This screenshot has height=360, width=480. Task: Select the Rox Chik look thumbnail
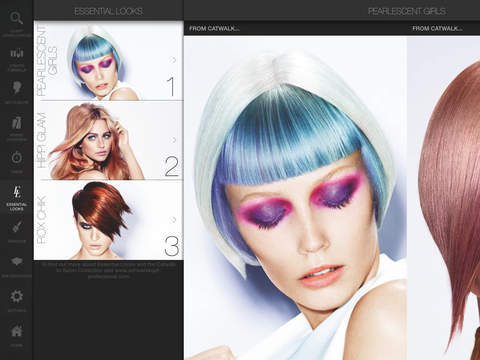coord(109,220)
